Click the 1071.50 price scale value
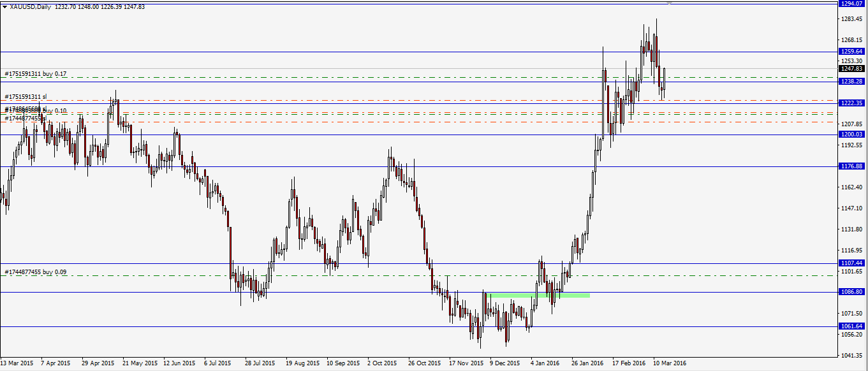Image resolution: width=868 pixels, height=371 pixels. (x=852, y=314)
